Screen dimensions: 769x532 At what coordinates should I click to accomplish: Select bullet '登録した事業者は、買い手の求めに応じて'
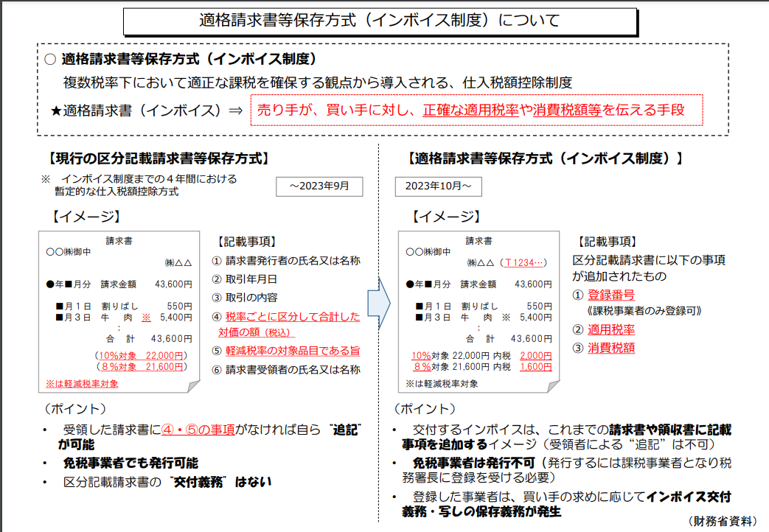pos(529,497)
